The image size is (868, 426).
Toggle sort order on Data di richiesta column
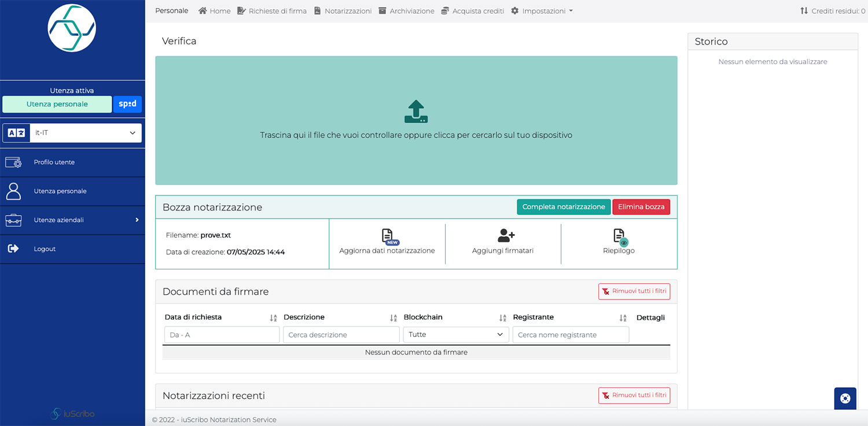(x=273, y=317)
